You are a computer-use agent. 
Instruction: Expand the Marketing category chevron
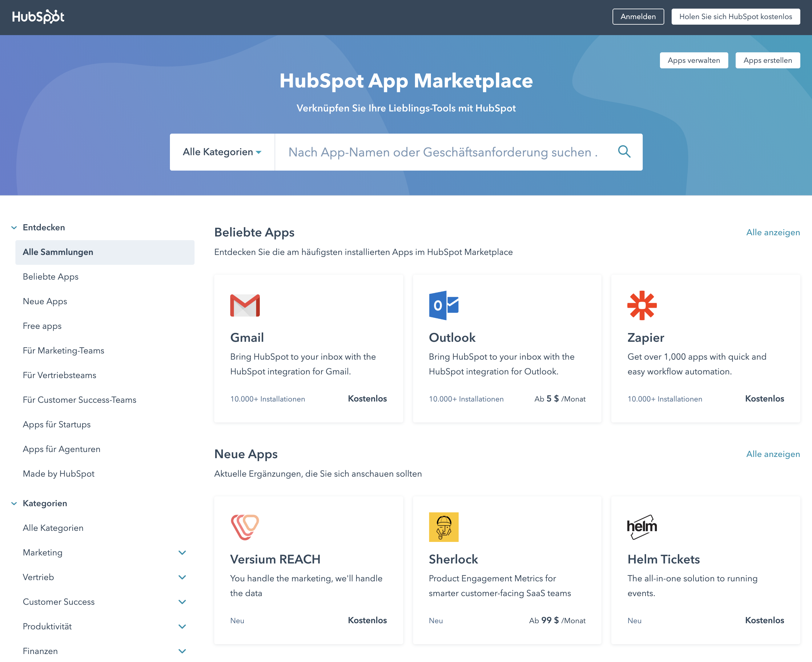coord(182,553)
